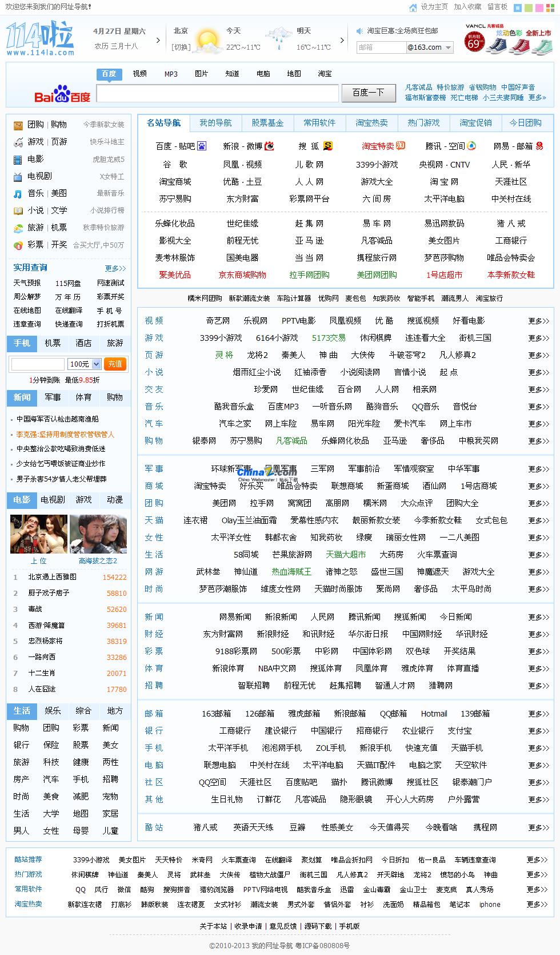The width and height of the screenshot is (560, 955).
Task: Expand 更多>> in the 酷站推荐 row
Action: [x=537, y=860]
